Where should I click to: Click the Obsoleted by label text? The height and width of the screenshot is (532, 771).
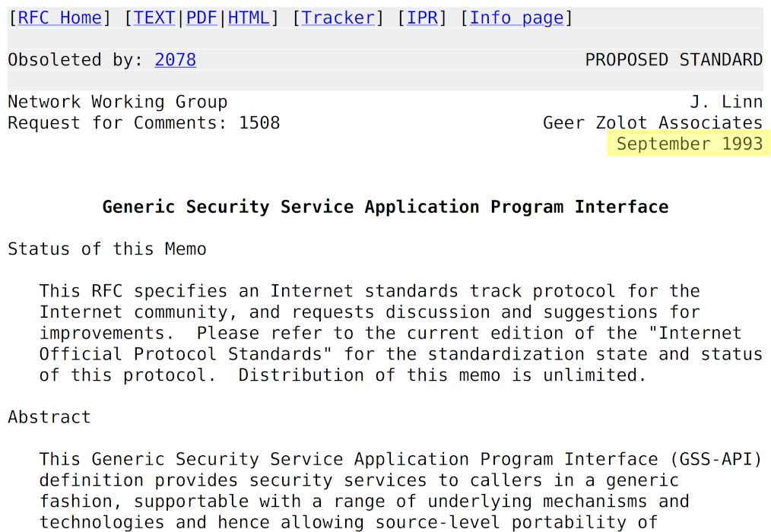75,60
